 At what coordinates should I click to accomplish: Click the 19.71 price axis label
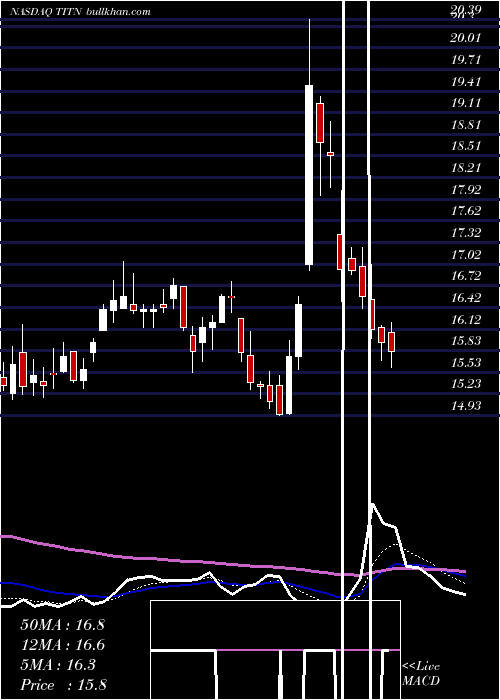coord(466,59)
